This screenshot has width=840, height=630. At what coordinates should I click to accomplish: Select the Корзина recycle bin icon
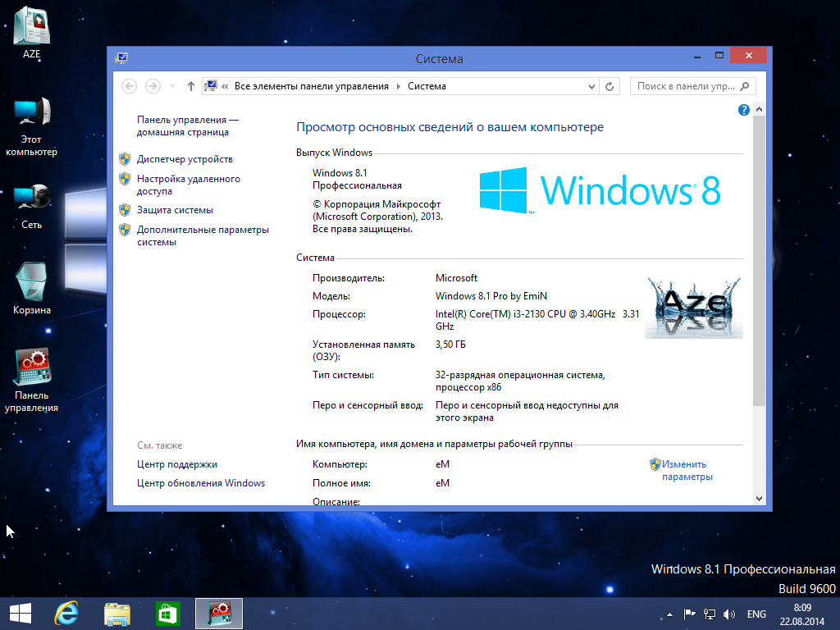tap(32, 288)
